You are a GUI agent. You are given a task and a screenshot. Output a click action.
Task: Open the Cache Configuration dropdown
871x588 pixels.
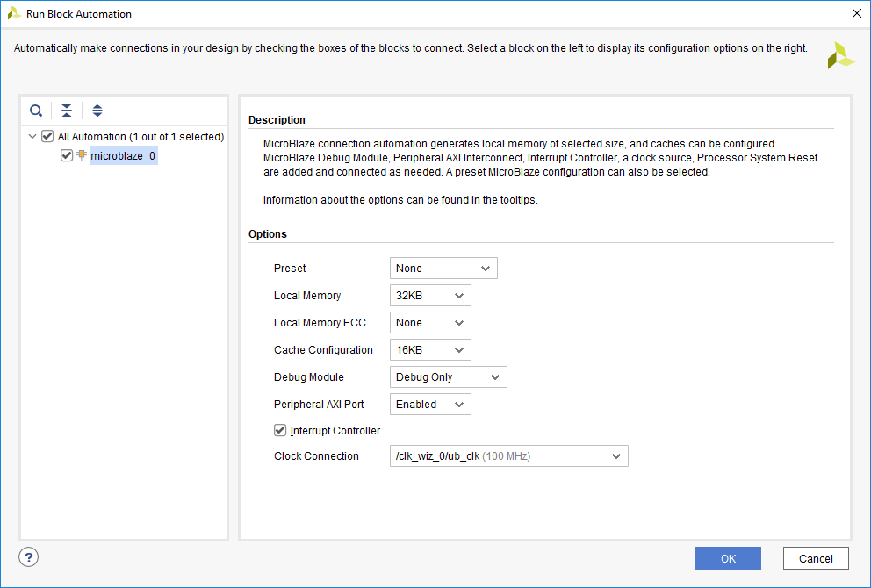point(430,350)
